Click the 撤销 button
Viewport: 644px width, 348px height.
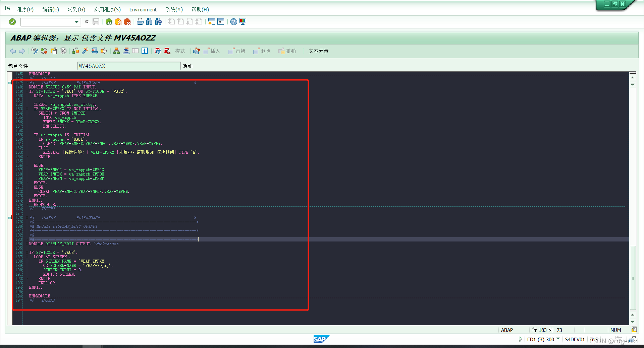point(287,51)
